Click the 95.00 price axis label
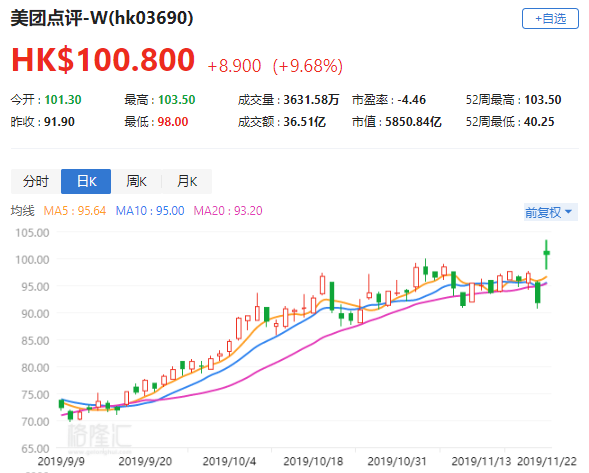The image size is (589, 473). [35, 287]
